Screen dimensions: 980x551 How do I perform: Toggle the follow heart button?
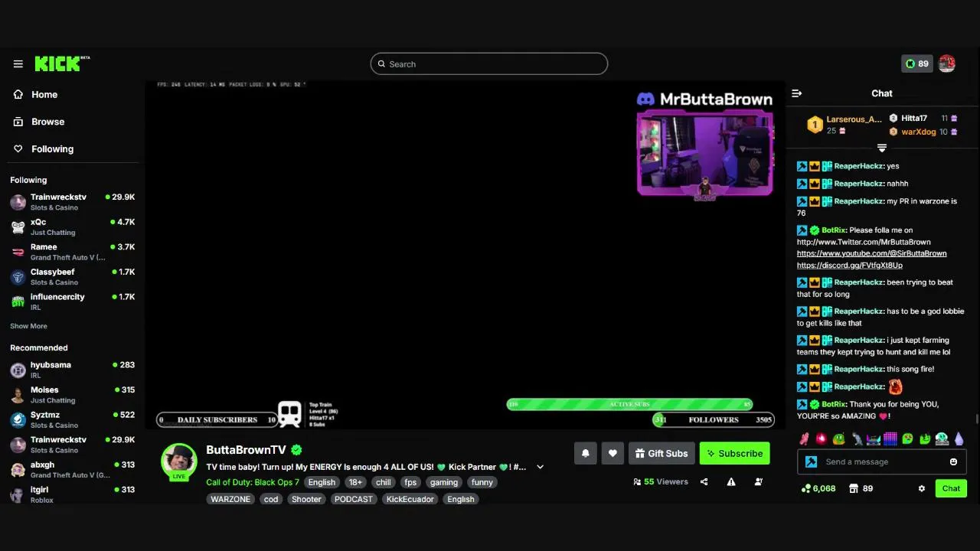[612, 453]
